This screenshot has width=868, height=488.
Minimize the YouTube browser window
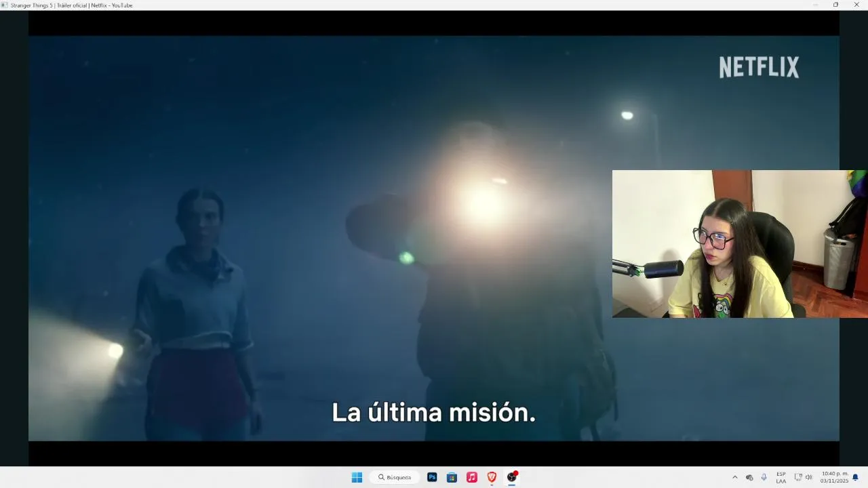tap(816, 5)
